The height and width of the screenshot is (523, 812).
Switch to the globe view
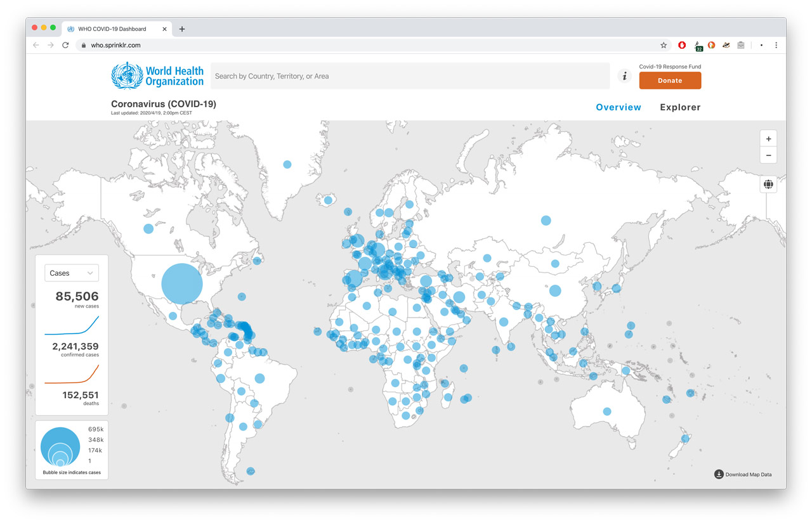point(768,184)
